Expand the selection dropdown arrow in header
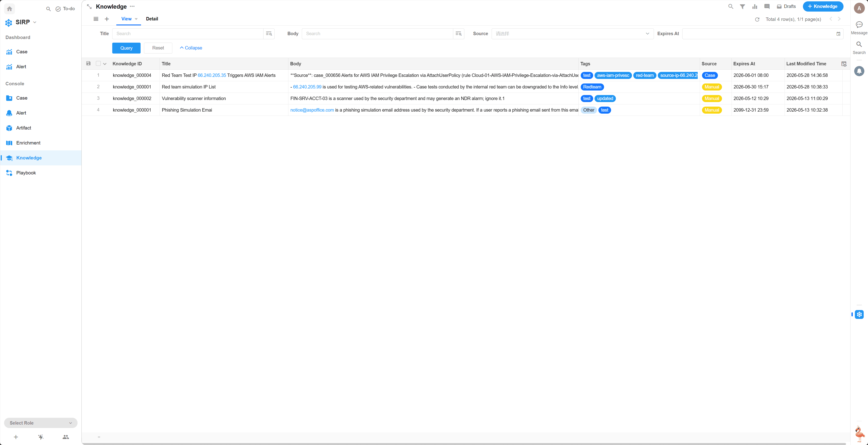The height and width of the screenshot is (445, 868). tap(105, 64)
